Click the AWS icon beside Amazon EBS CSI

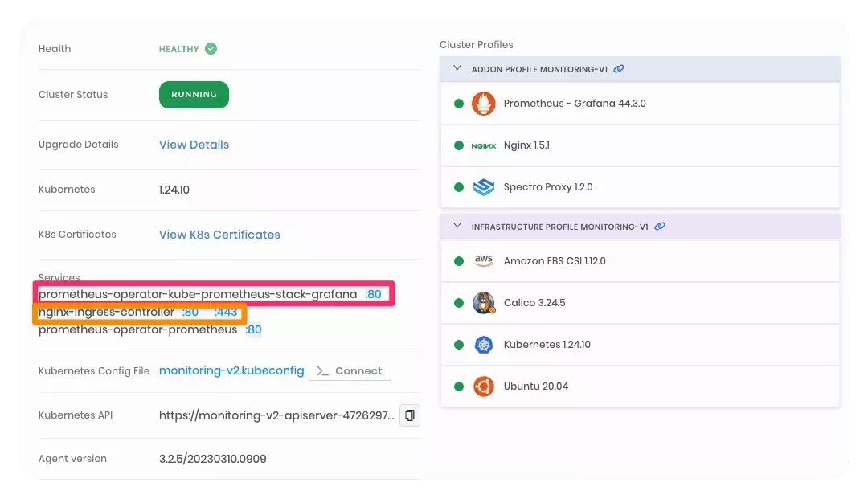tap(482, 260)
